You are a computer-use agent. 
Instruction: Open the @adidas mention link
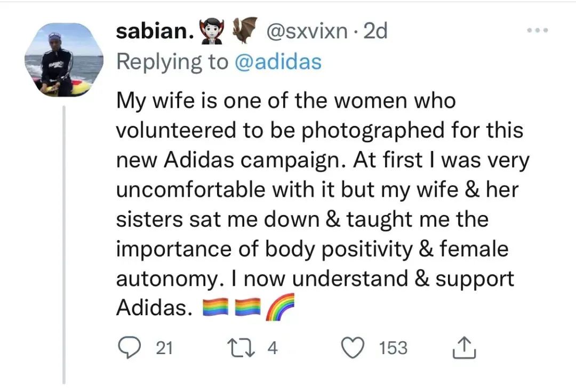278,62
